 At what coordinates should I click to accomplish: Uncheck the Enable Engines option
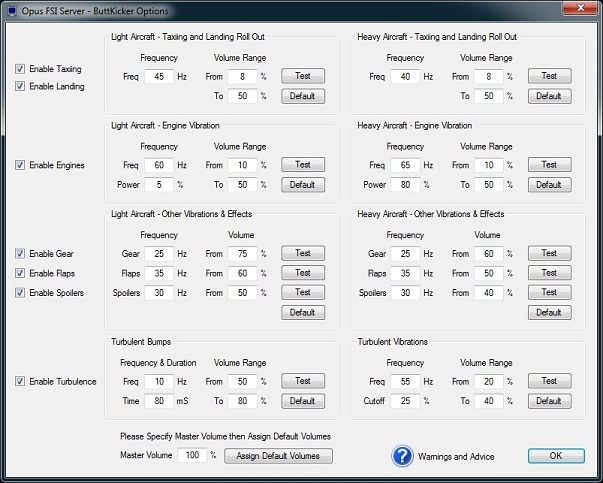20,165
